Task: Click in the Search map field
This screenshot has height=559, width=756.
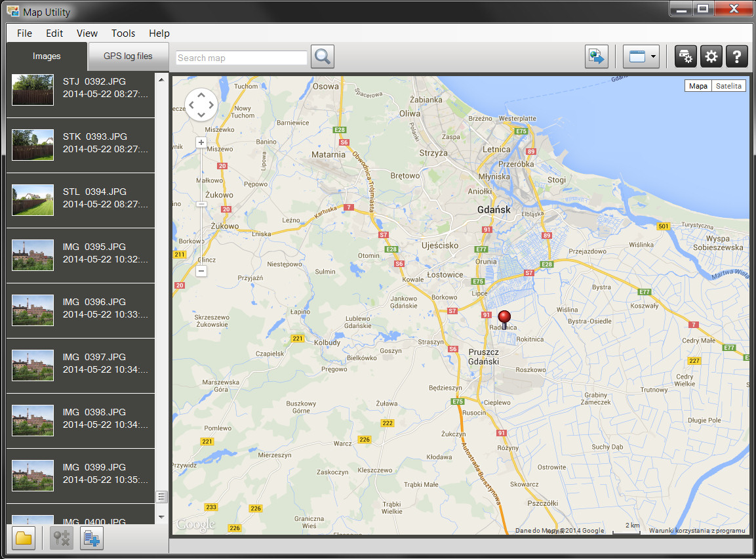Action: (x=241, y=58)
